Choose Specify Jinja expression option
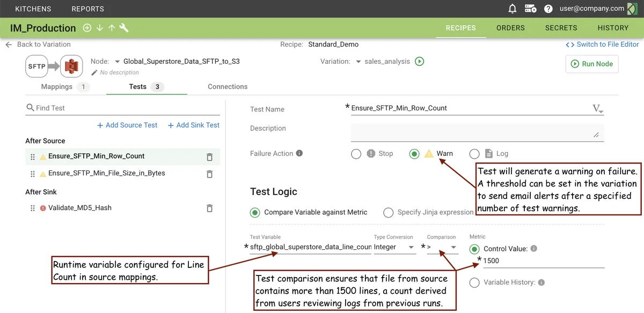 [x=389, y=213]
